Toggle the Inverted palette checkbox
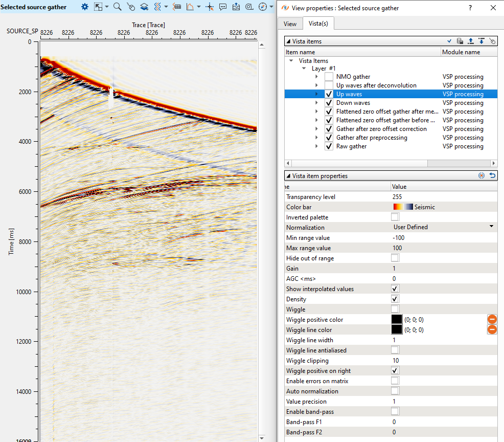The width and height of the screenshot is (504, 442). [395, 217]
